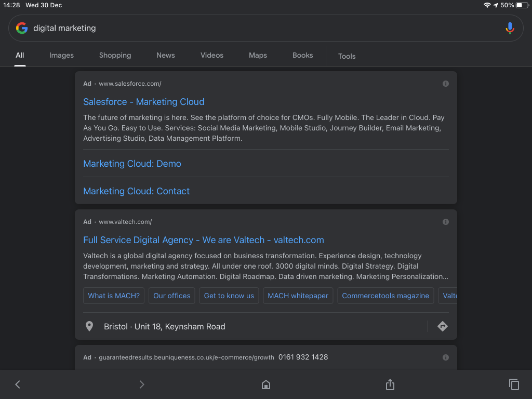Switch to the Images tab
Viewport: 532px width, 399px height.
point(61,55)
